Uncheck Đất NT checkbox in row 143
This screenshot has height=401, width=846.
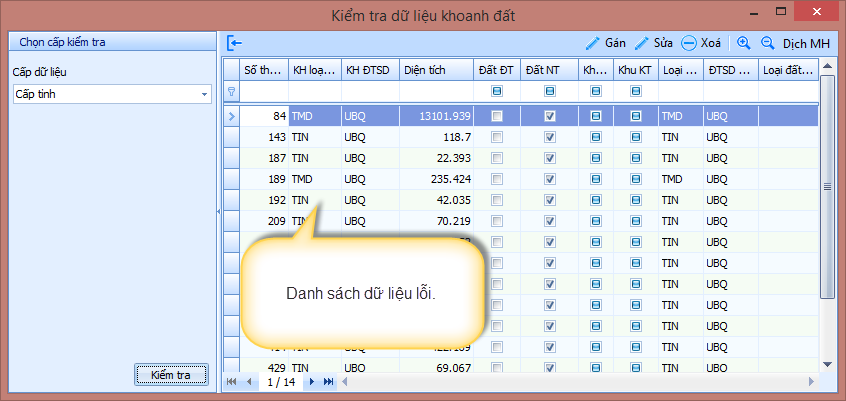tap(549, 136)
